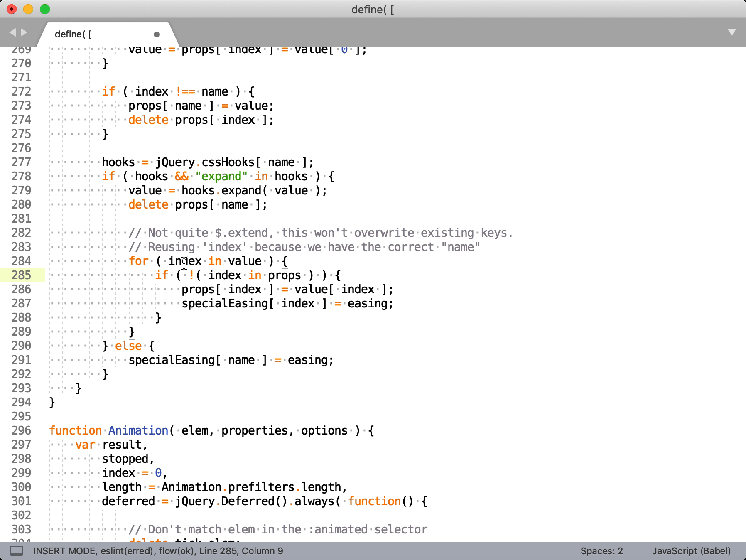Click 'specialEasing[ name ]' on line 291
746x560 pixels.
coord(198,360)
